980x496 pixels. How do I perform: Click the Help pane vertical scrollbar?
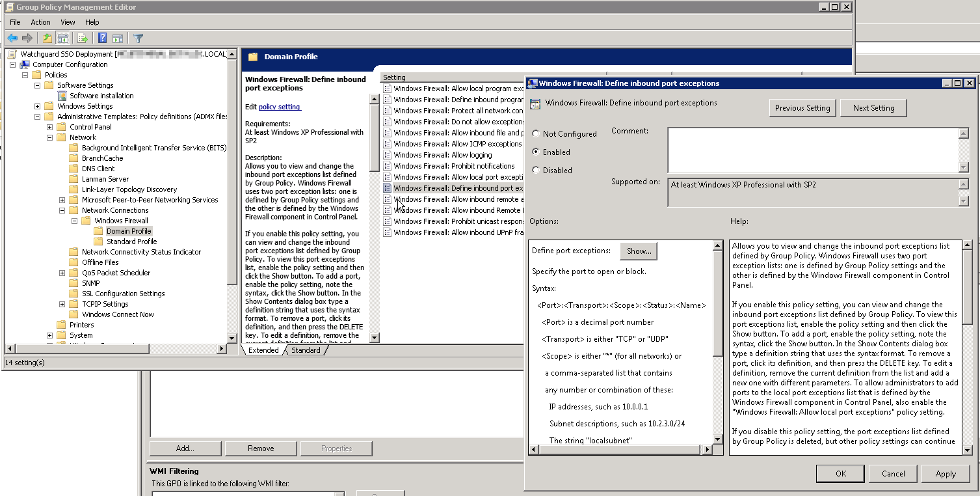point(967,348)
